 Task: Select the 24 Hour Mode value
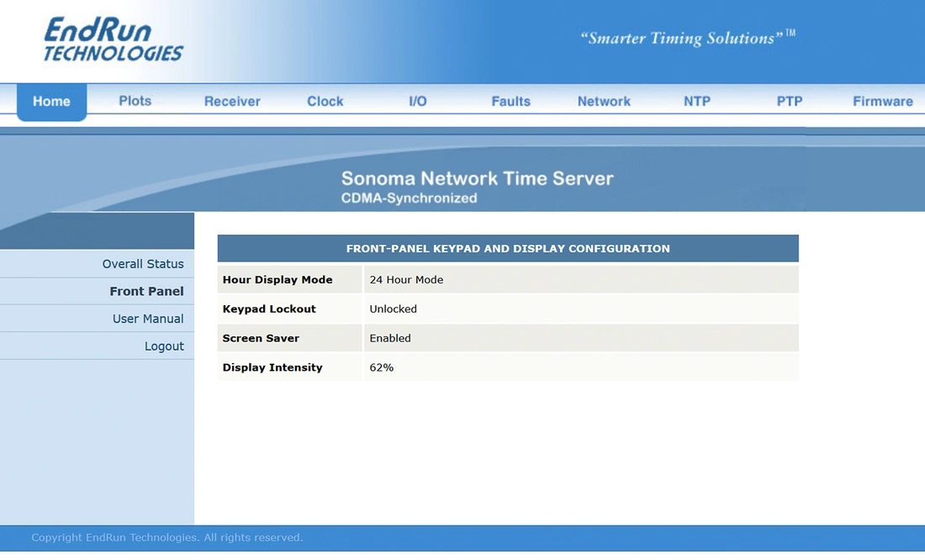pos(406,280)
